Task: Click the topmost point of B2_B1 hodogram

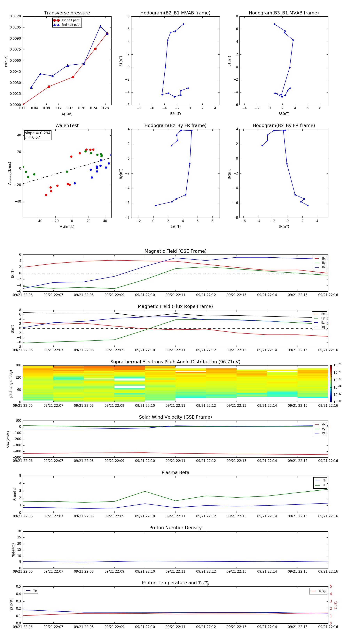Action: point(184,24)
